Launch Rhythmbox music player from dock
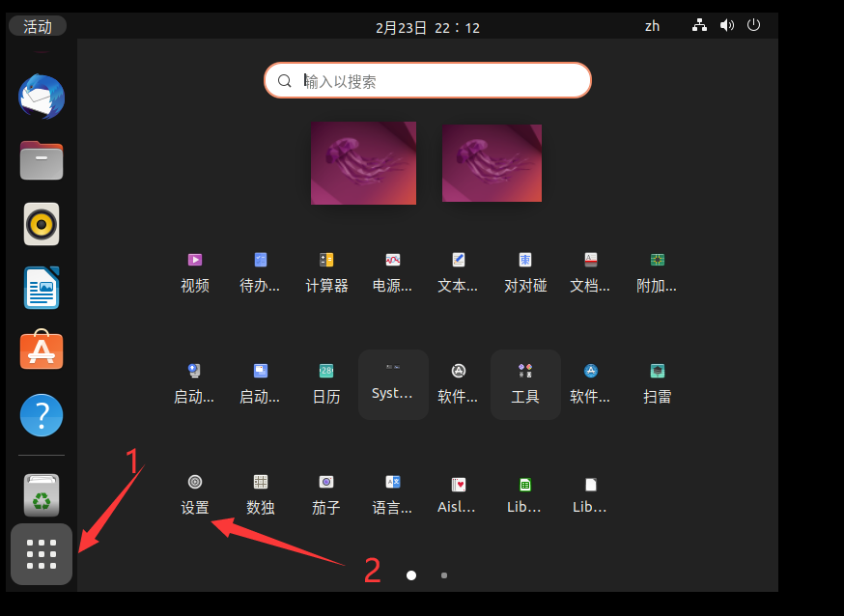 pyautogui.click(x=42, y=224)
